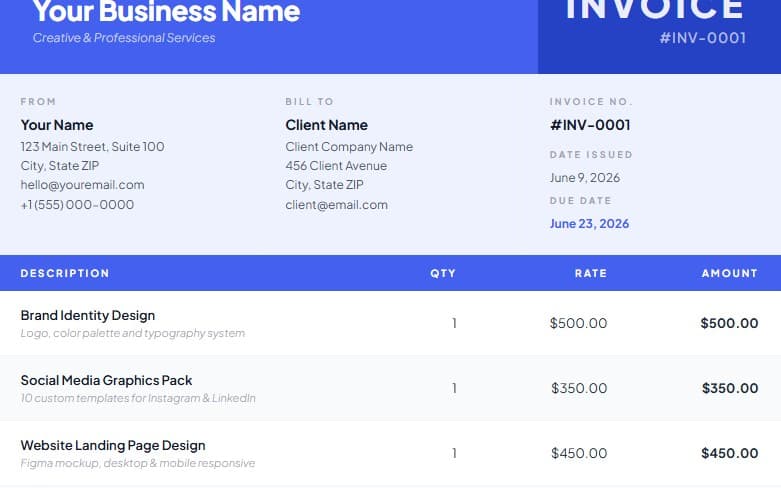
Task: Click the AMOUNT column header
Action: tap(730, 273)
